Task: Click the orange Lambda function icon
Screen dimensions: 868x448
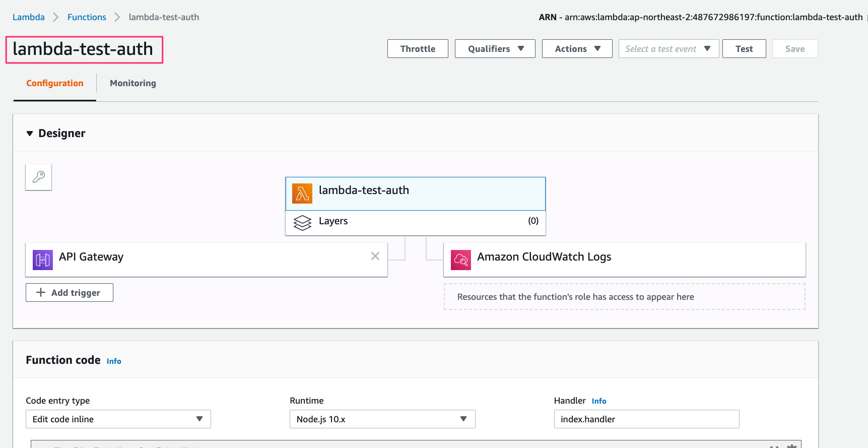Action: click(302, 194)
